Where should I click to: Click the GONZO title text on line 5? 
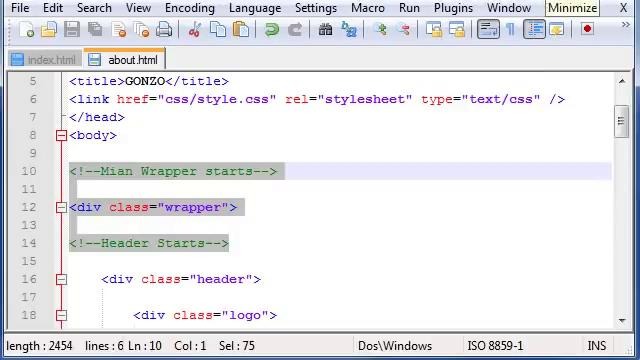pyautogui.click(x=145, y=81)
